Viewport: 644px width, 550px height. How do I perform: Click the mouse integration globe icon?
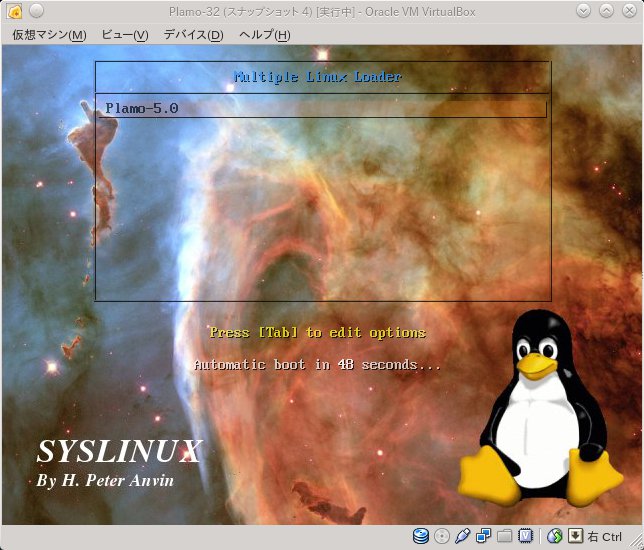click(x=554, y=536)
